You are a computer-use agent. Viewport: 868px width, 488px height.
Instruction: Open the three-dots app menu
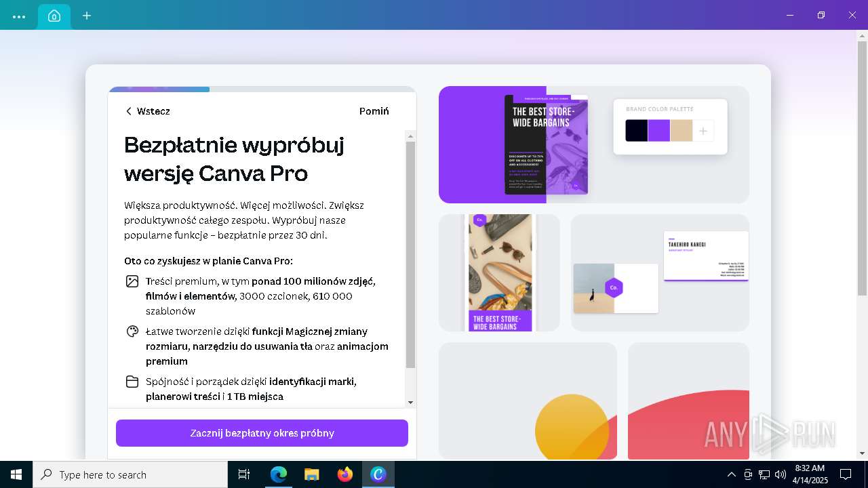click(19, 16)
